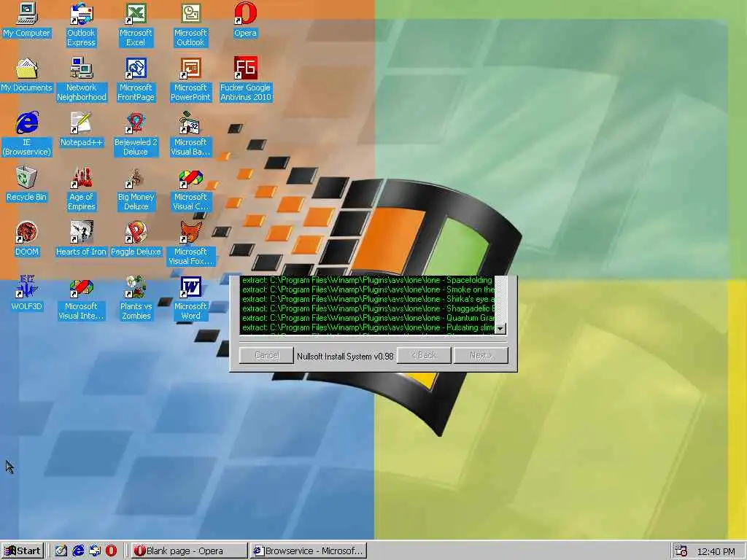The width and height of the screenshot is (747, 560).
Task: Click the Cancel button in the installer
Action: pyautogui.click(x=266, y=355)
